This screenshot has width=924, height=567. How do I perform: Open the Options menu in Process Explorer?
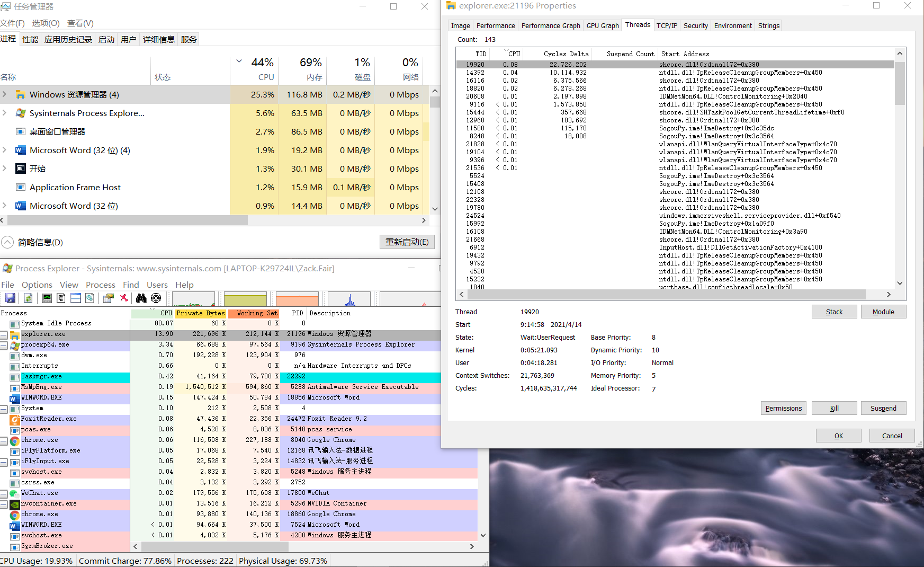tap(37, 285)
